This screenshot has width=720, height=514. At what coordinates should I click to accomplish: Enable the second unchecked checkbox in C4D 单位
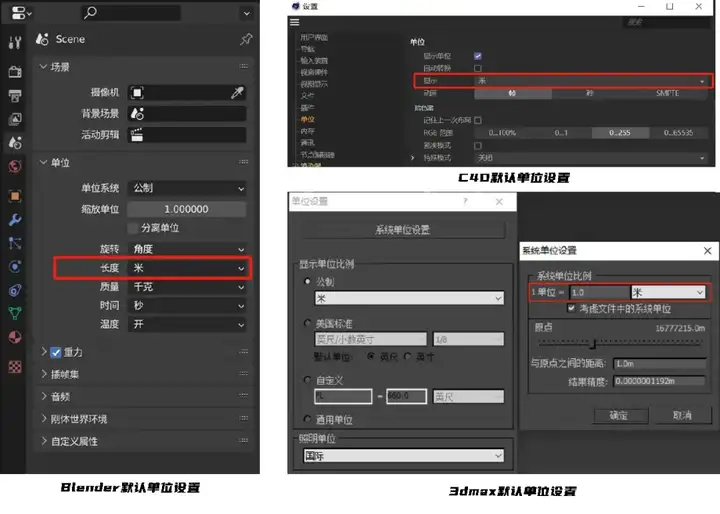click(x=478, y=68)
